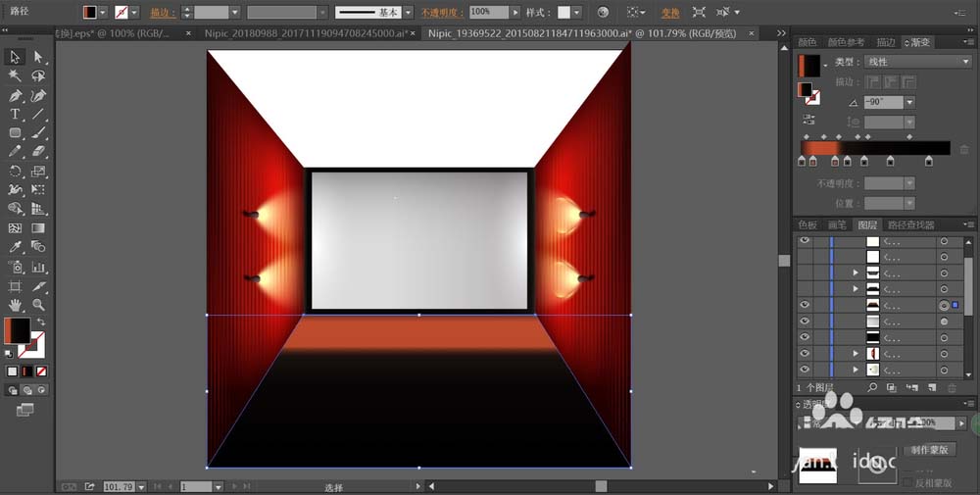Pick the Free Transform tool

(38, 190)
